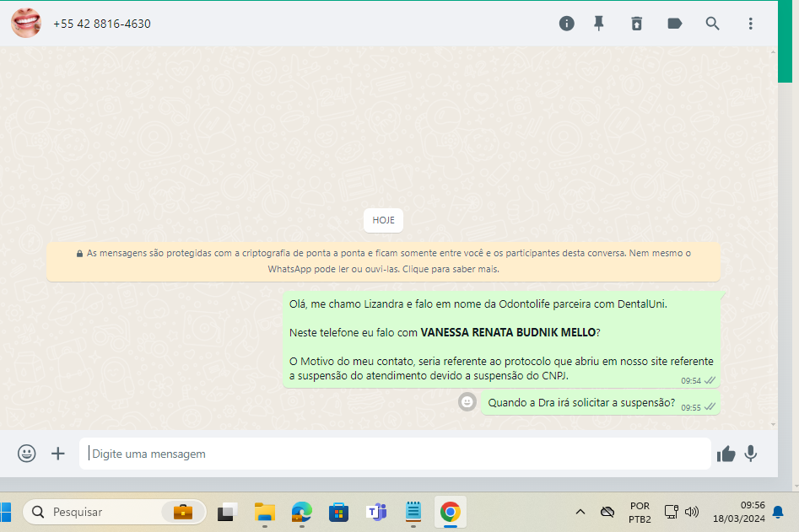Open contact info with the info icon

point(567,24)
